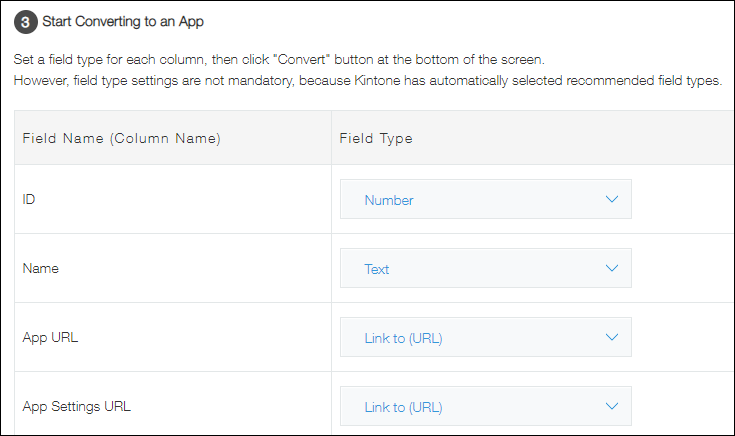Viewport: 735px width, 436px height.
Task: Click the chevron arrow in the App URL row
Action: pos(612,337)
